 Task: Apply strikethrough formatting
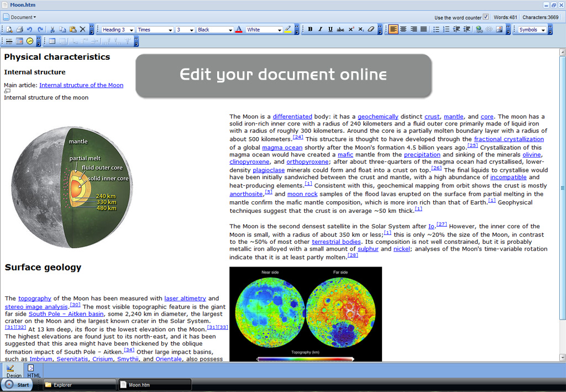coord(340,29)
